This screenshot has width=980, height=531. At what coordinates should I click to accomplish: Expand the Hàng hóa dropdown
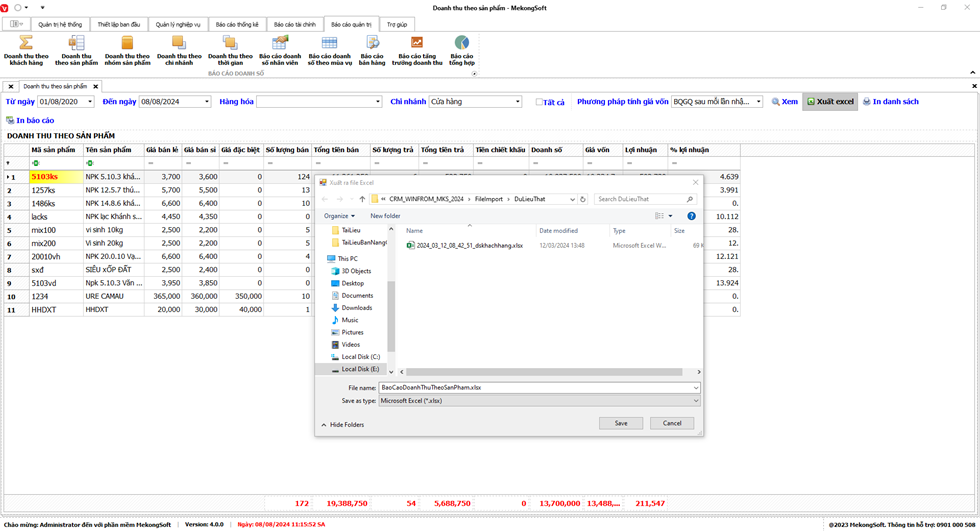[x=377, y=102]
